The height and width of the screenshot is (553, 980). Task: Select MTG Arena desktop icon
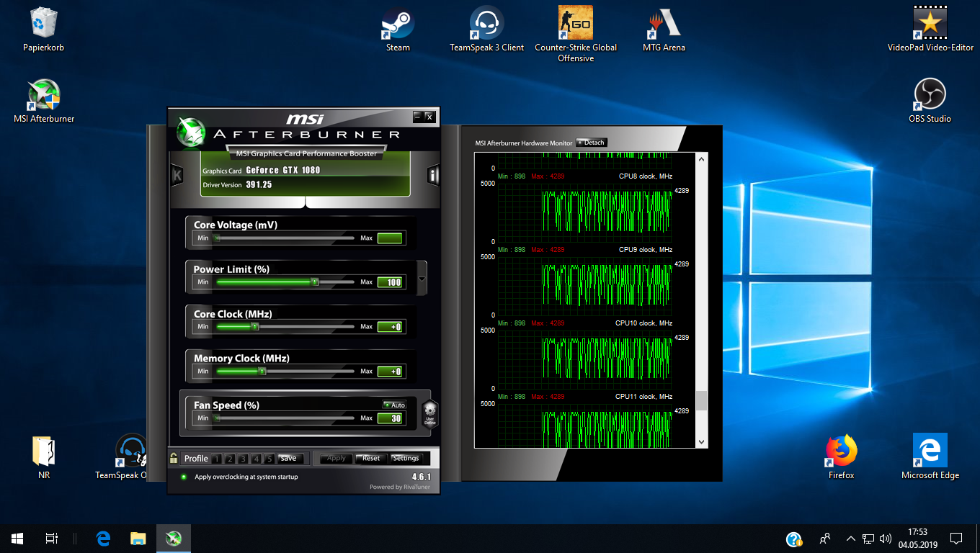[x=664, y=30]
